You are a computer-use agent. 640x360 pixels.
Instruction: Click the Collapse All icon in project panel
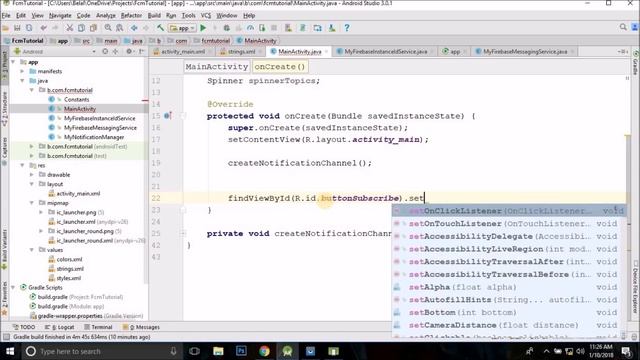(116, 51)
